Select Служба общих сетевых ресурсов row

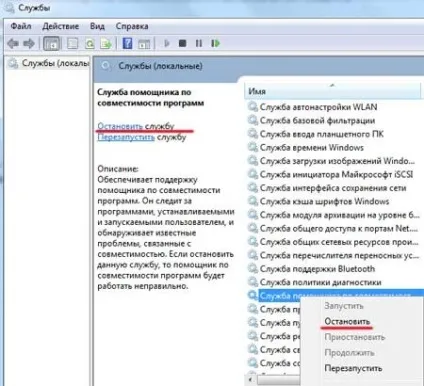click(x=333, y=242)
